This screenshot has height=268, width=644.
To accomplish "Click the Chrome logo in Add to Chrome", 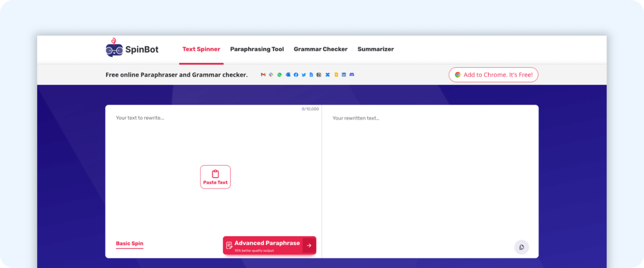I will click(458, 75).
